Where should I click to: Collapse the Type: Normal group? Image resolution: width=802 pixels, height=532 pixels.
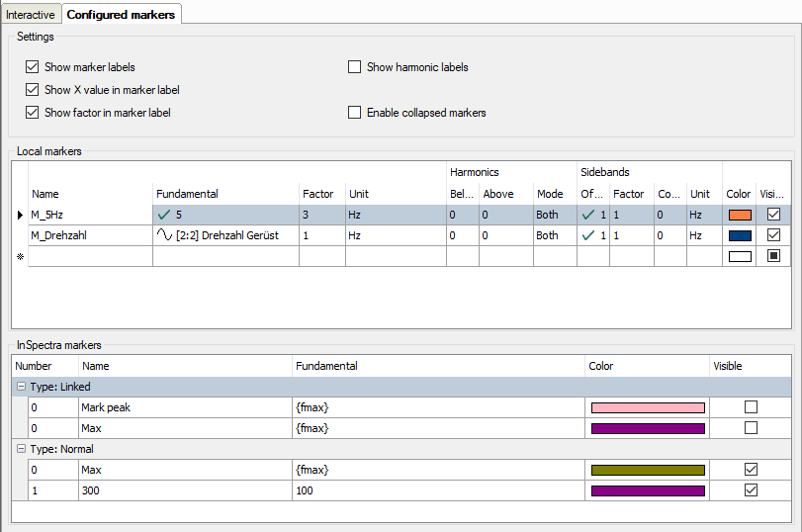[21, 449]
